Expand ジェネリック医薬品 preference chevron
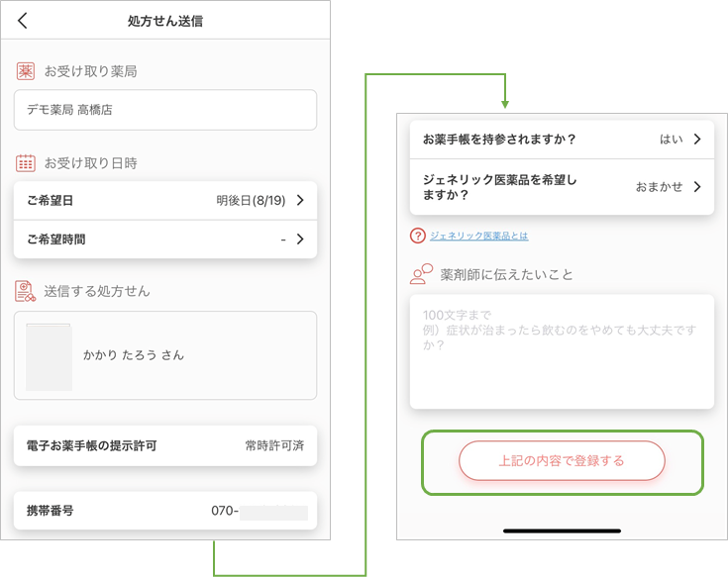This screenshot has height=577, width=728. click(697, 187)
